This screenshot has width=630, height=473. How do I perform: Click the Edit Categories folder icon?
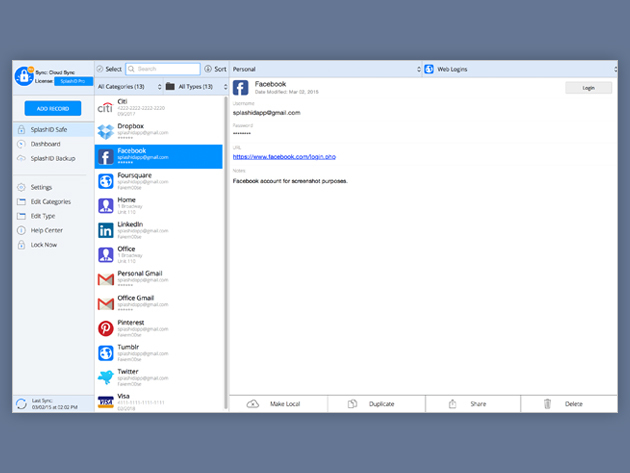[21, 202]
